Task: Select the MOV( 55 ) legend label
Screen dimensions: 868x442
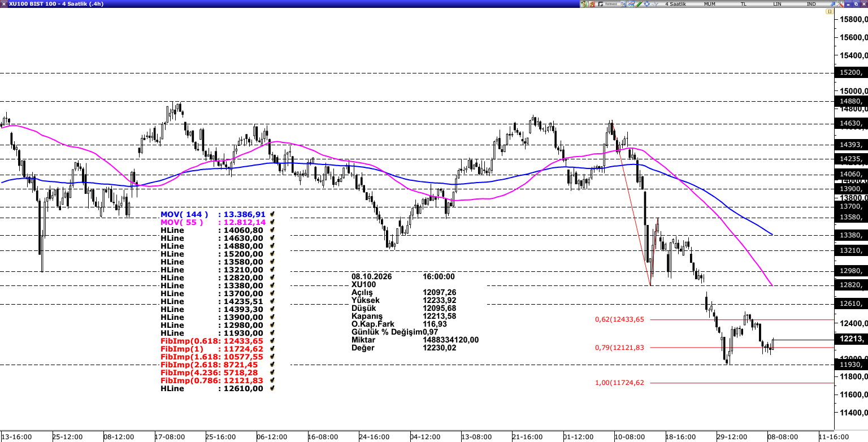Action: tap(181, 223)
